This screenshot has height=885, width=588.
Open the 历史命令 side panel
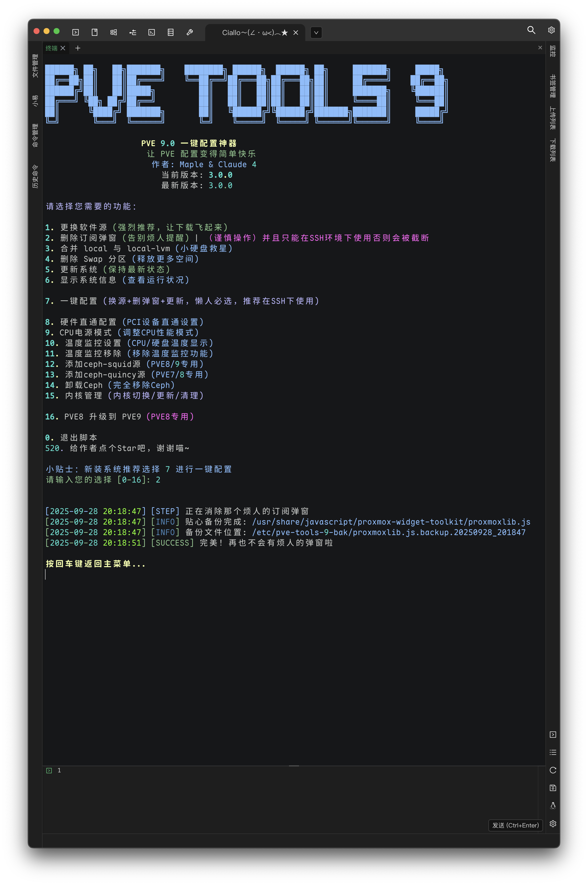click(35, 176)
